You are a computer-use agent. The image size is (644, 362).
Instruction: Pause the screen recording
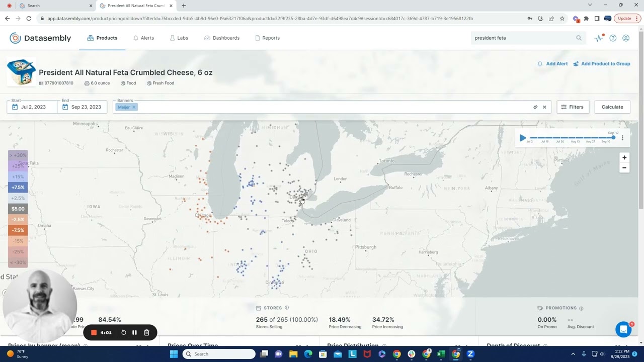tap(134, 332)
